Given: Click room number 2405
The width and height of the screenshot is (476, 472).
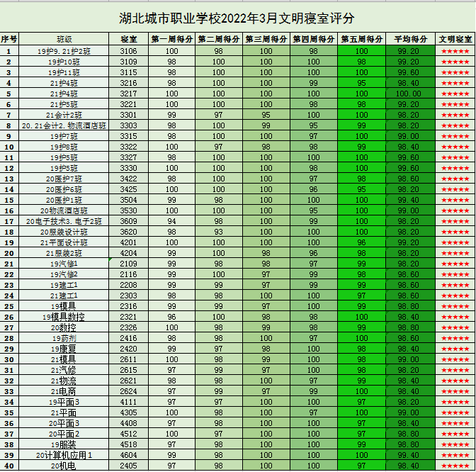Looking at the screenshot, I should tap(128, 466).
